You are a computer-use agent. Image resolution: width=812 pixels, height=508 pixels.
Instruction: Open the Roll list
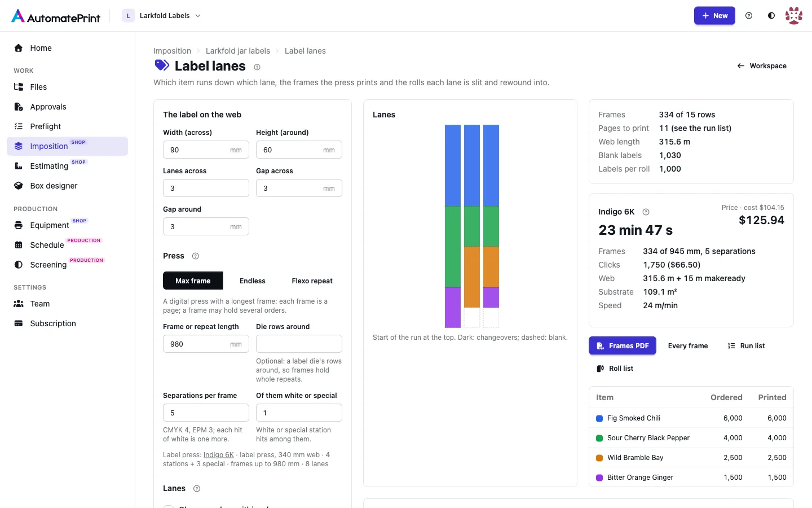coord(615,369)
